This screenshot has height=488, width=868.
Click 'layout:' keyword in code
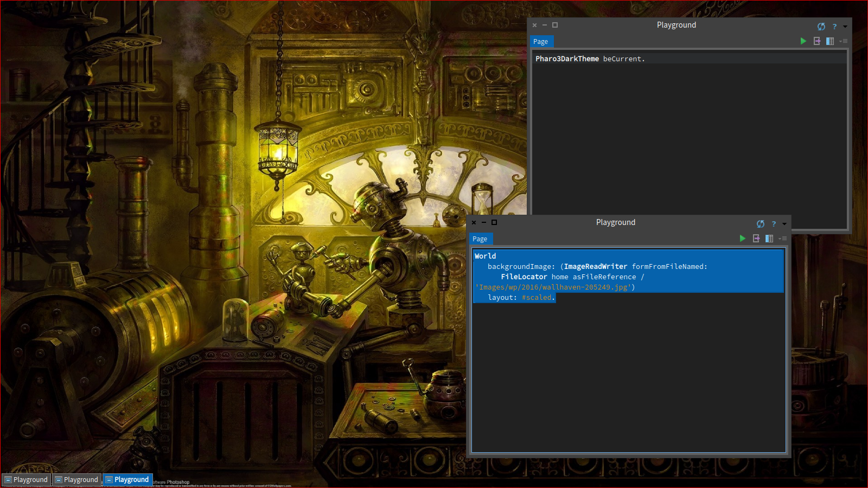[x=502, y=297]
